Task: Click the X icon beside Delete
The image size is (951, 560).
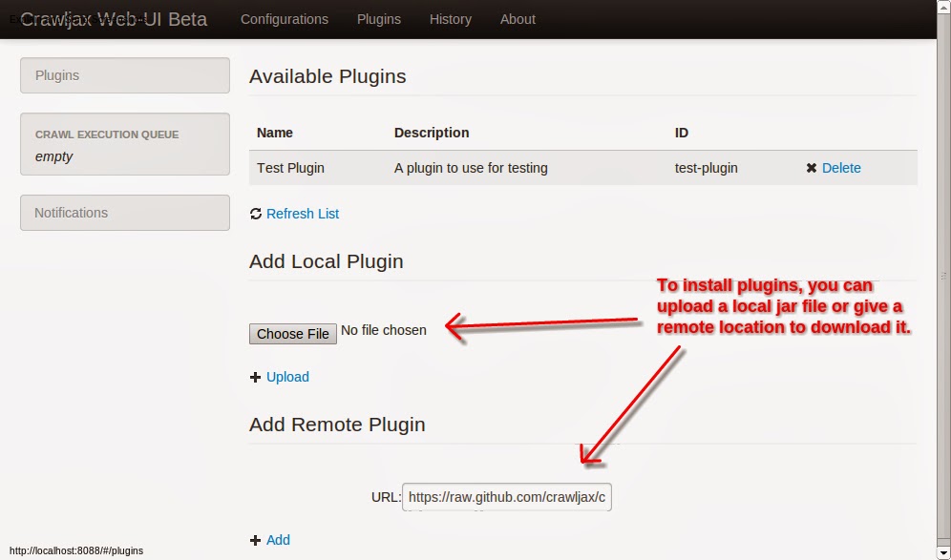Action: point(811,168)
